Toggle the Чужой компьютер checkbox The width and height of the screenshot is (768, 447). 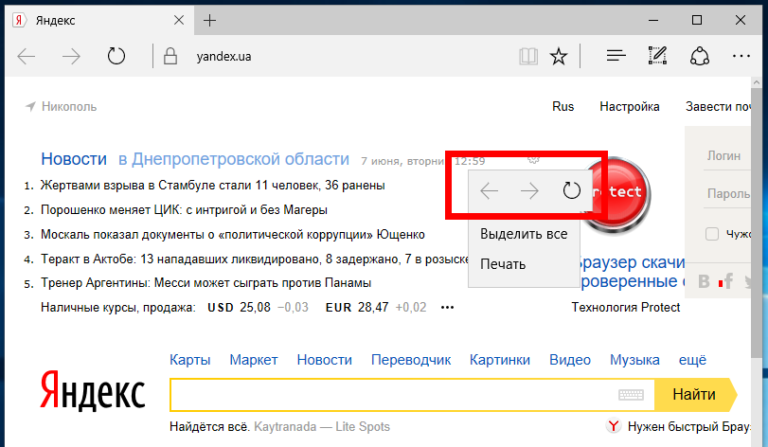pyautogui.click(x=712, y=234)
